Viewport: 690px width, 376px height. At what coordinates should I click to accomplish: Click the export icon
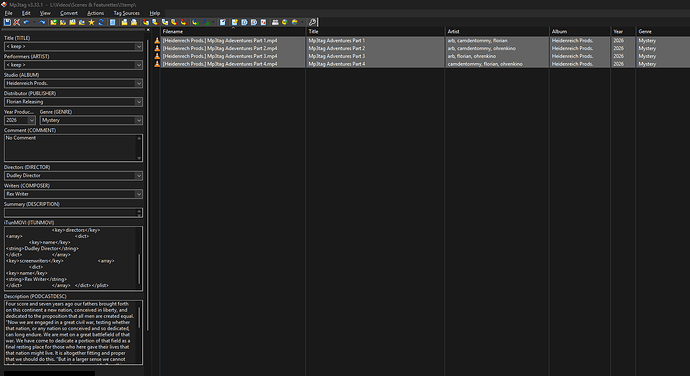[235, 22]
